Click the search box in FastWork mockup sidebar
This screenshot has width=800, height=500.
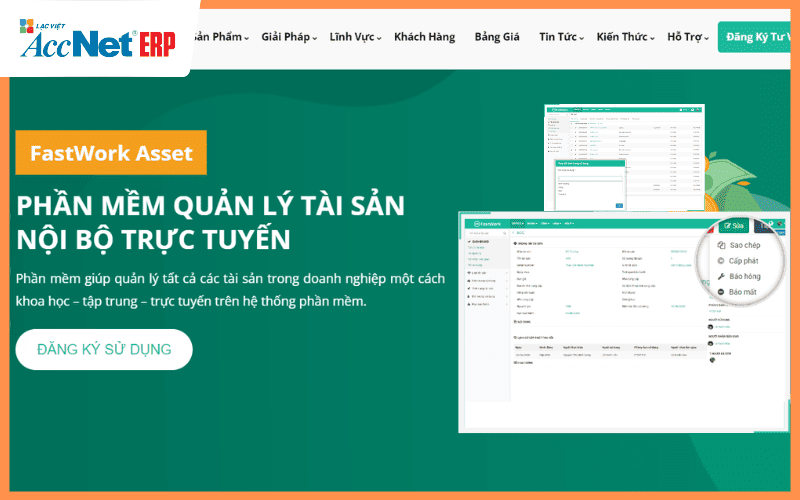point(487,233)
